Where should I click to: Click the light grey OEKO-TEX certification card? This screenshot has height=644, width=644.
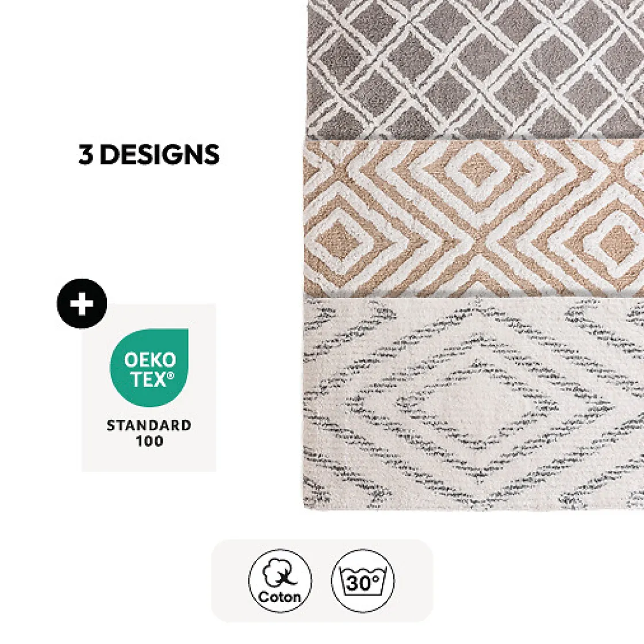click(149, 388)
